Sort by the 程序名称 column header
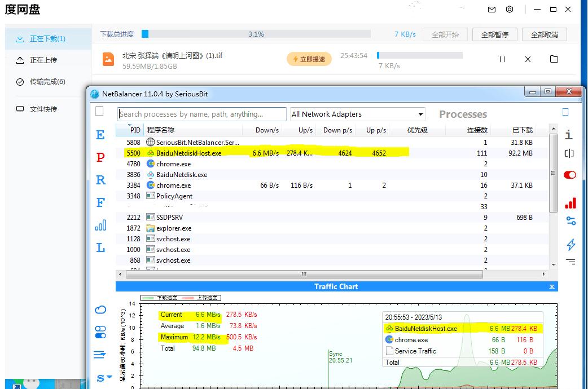The width and height of the screenshot is (588, 389). (x=192, y=130)
